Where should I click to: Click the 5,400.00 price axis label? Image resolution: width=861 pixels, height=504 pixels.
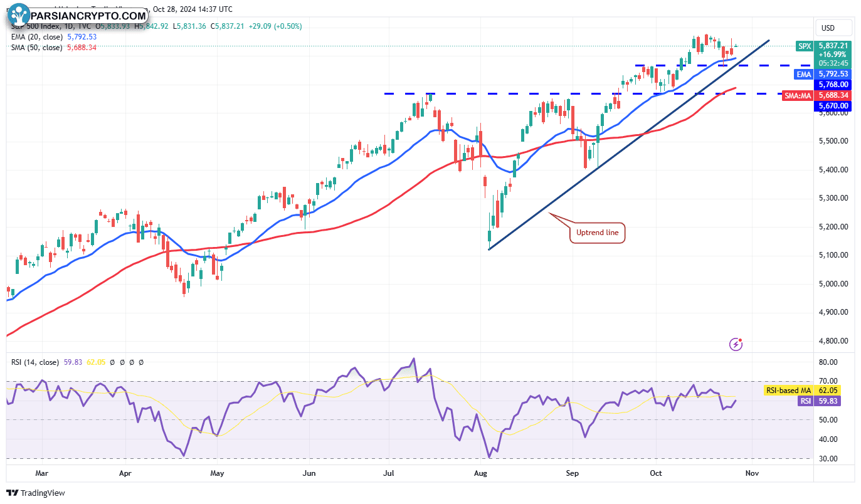[835, 170]
